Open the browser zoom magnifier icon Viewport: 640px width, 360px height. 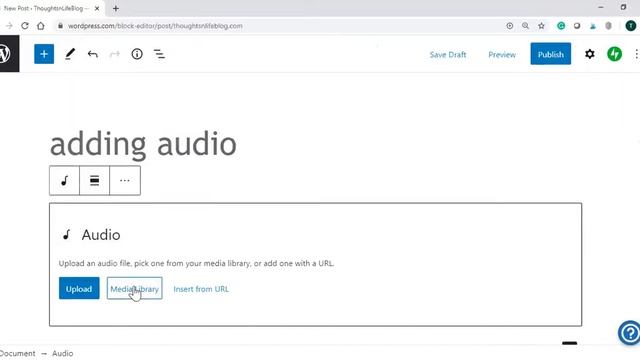(525, 26)
